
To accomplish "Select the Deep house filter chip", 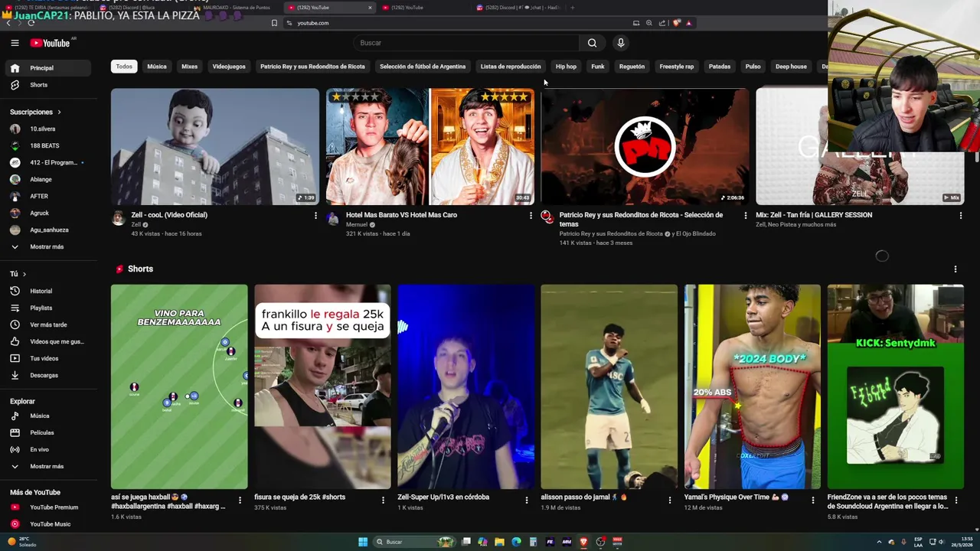I will [791, 67].
